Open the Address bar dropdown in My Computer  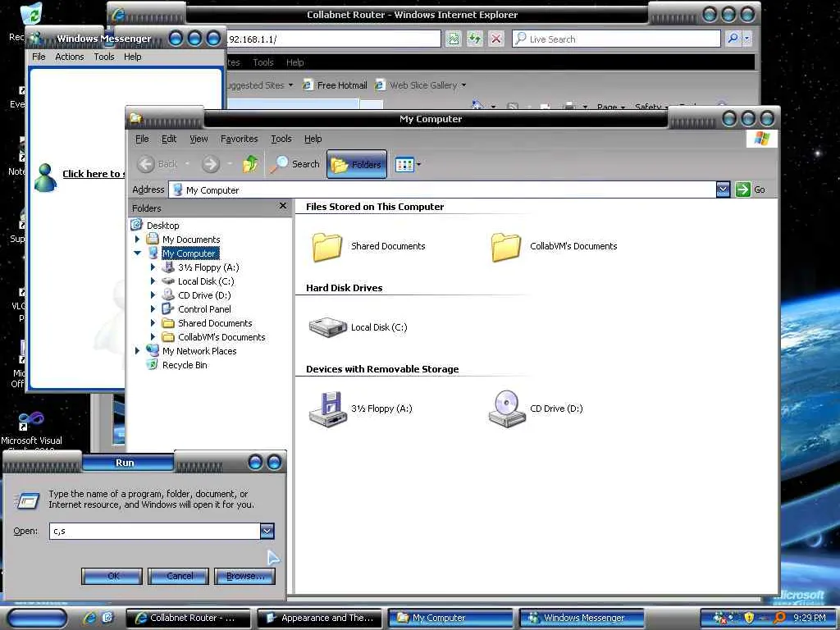(x=723, y=189)
